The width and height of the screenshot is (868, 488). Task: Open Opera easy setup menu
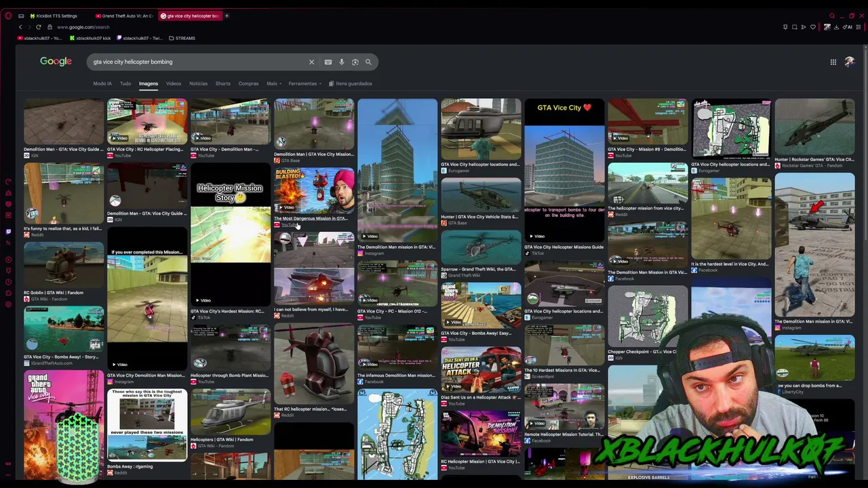click(859, 27)
